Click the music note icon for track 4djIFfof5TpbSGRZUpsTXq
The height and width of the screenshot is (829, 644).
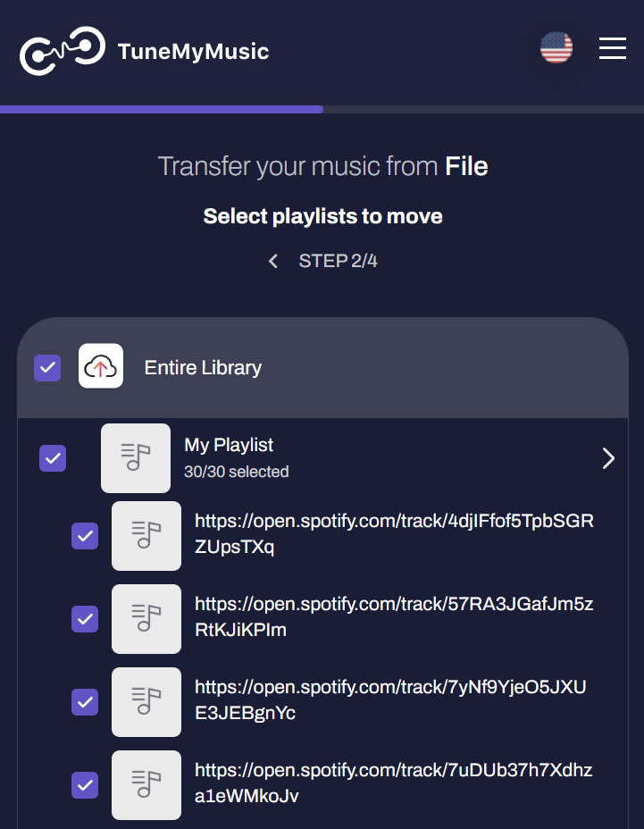(x=146, y=536)
